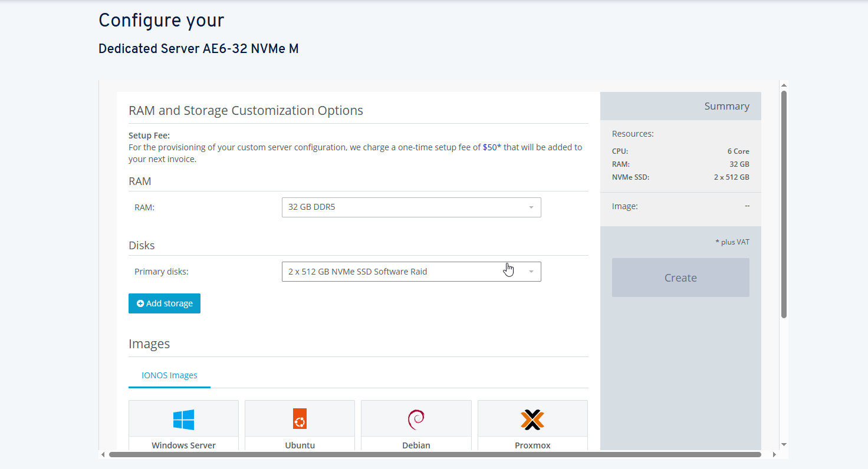Click the $50* setup fee link
The width and height of the screenshot is (868, 469).
(492, 147)
